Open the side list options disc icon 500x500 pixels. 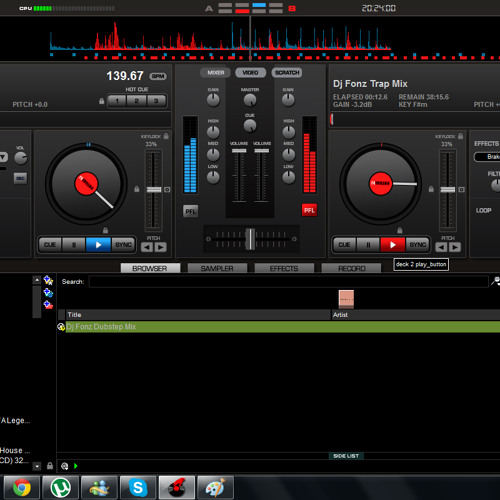pyautogui.click(x=65, y=466)
